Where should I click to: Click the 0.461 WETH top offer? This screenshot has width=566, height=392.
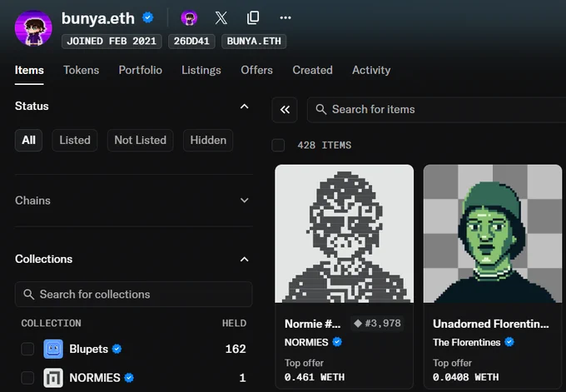click(315, 377)
